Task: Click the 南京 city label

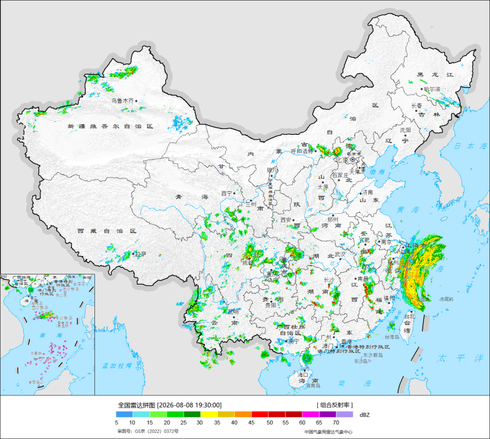Action: tap(386, 242)
